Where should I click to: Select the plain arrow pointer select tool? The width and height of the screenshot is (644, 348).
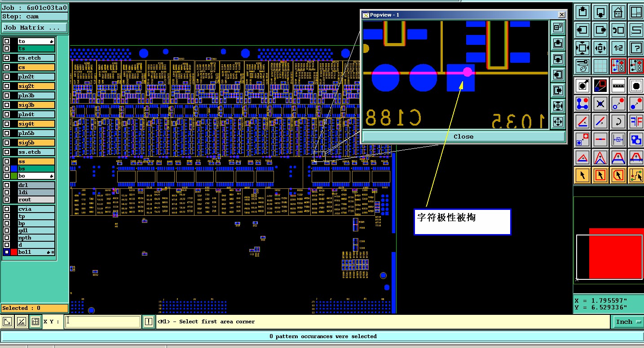tap(582, 175)
